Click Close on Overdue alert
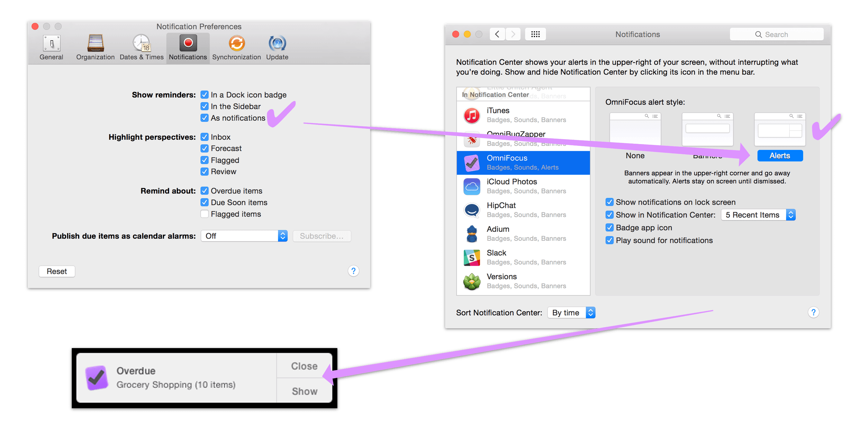Screen dimensions: 868x434 tap(304, 366)
